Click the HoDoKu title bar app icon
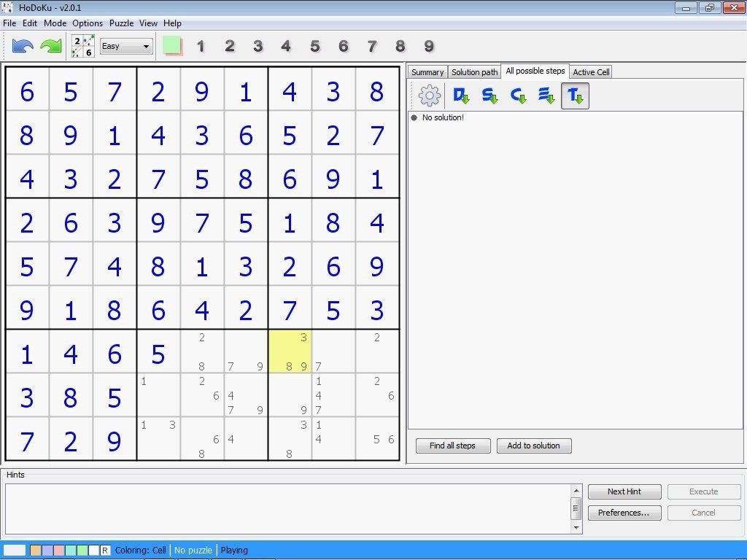This screenshot has width=747, height=560. (x=7, y=7)
